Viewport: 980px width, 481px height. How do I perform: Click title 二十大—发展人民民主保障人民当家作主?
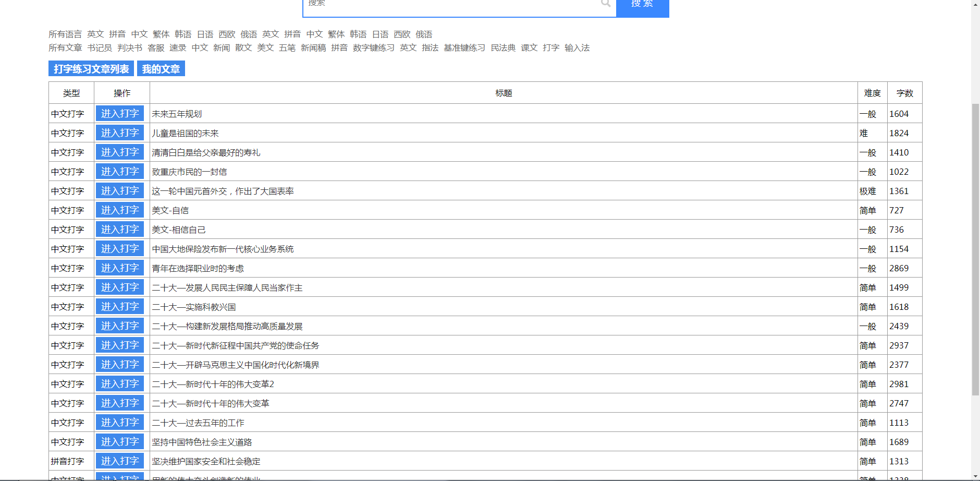227,287
